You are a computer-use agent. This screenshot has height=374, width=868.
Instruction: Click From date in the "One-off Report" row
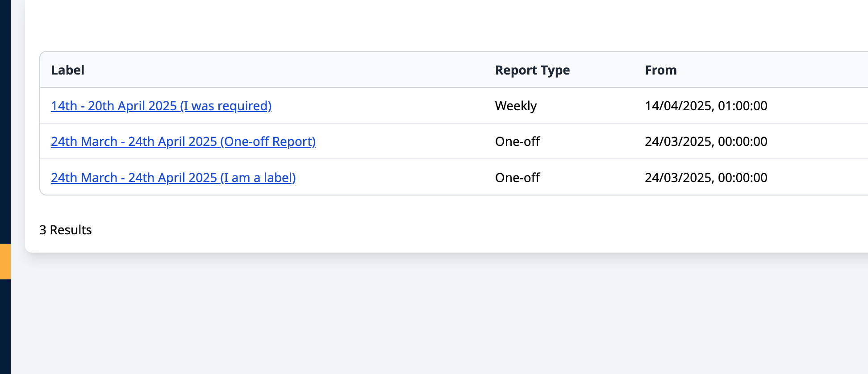tap(706, 141)
